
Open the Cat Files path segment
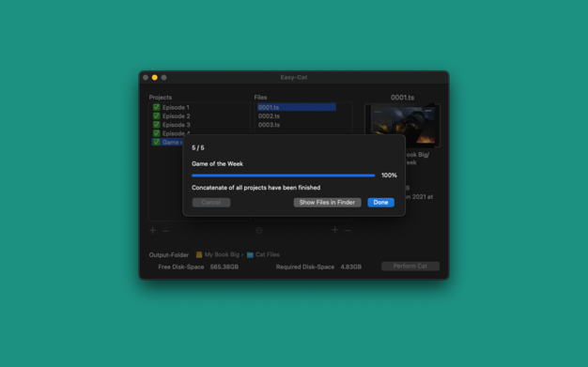point(268,254)
